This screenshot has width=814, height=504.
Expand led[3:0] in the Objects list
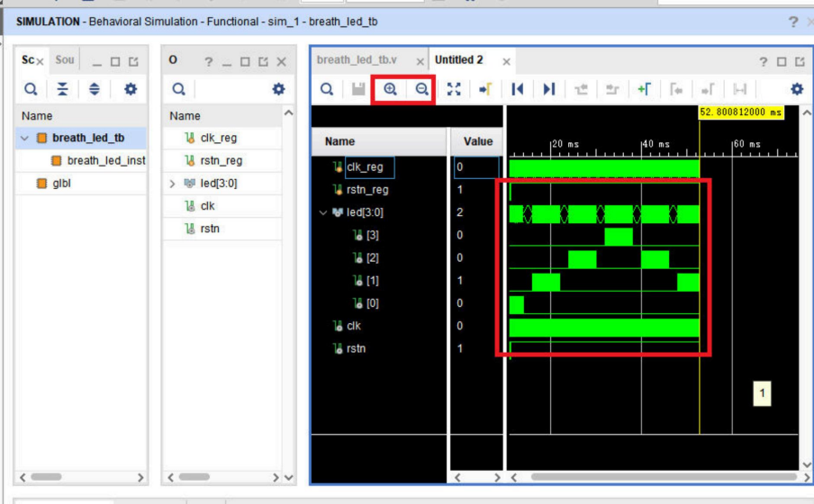[x=173, y=184]
